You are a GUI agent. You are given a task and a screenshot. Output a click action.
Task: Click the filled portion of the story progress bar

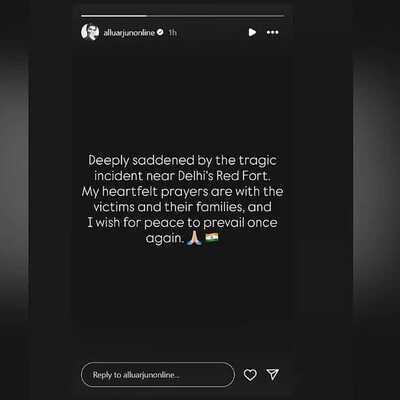(114, 16)
